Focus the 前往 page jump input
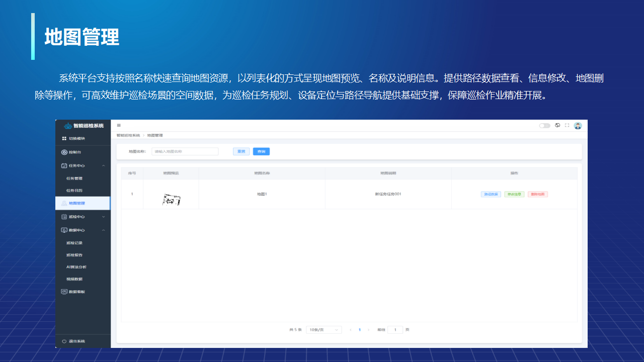This screenshot has height=362, width=644. click(x=395, y=330)
